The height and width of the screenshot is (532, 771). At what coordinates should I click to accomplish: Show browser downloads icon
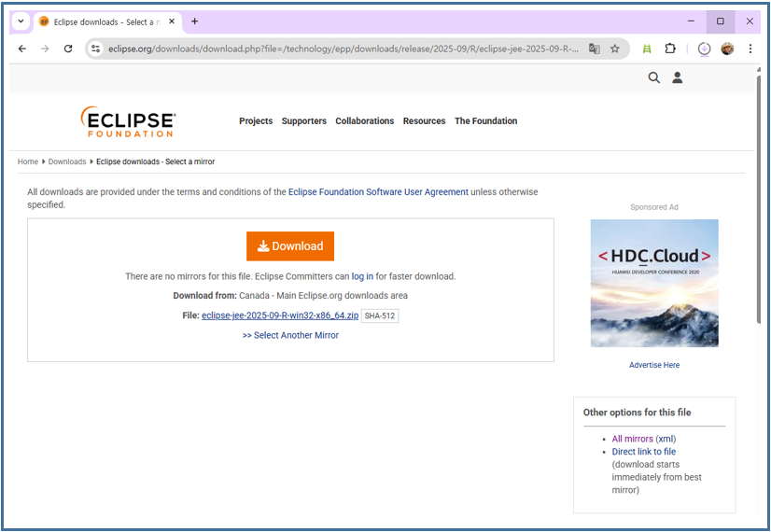pos(704,49)
